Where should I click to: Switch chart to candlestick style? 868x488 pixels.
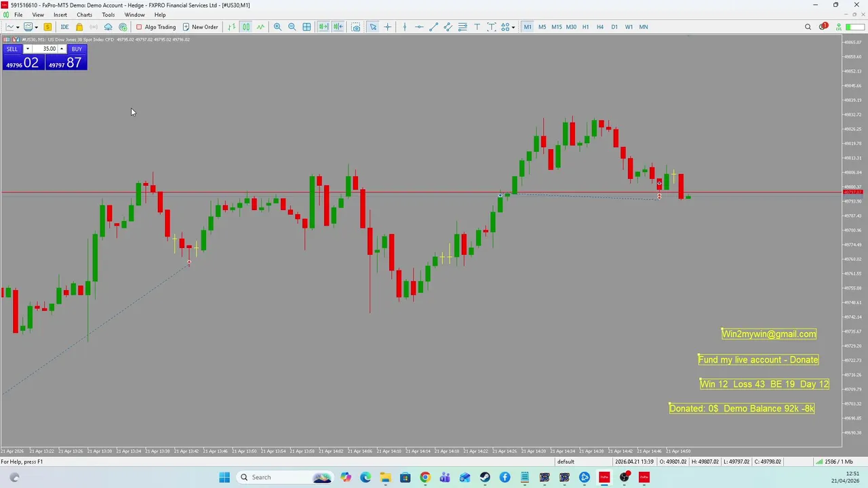tap(245, 27)
